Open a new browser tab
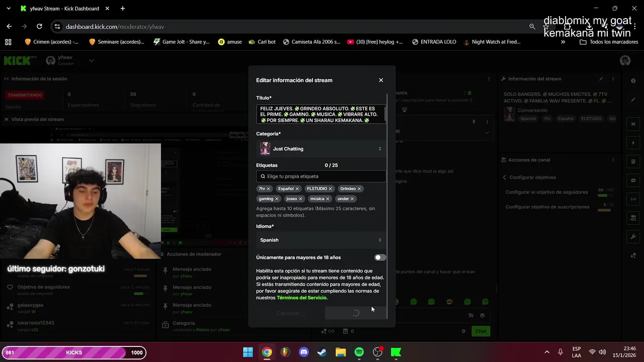Screen dimensions: 644x362 click(x=123, y=9)
